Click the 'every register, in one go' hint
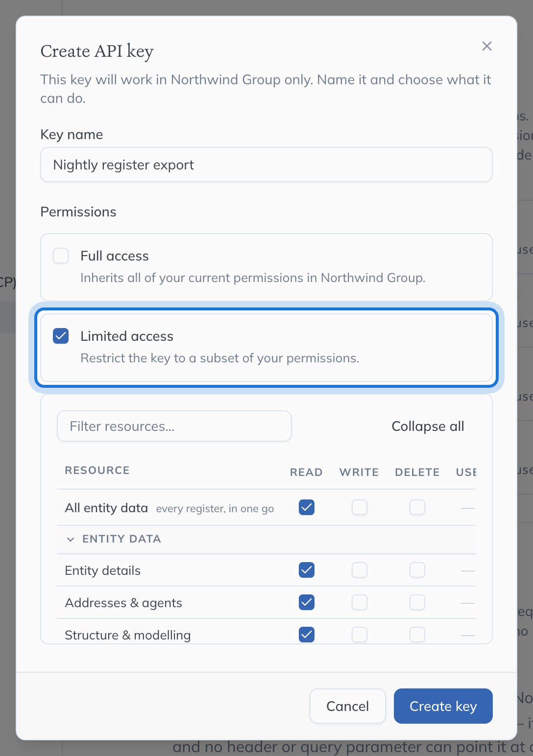Image resolution: width=533 pixels, height=756 pixels. click(215, 509)
